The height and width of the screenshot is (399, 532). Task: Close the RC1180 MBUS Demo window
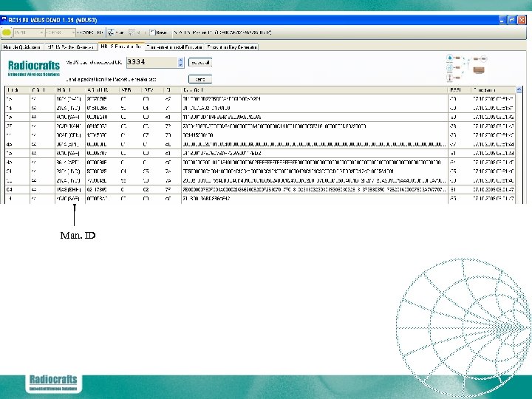522,20
